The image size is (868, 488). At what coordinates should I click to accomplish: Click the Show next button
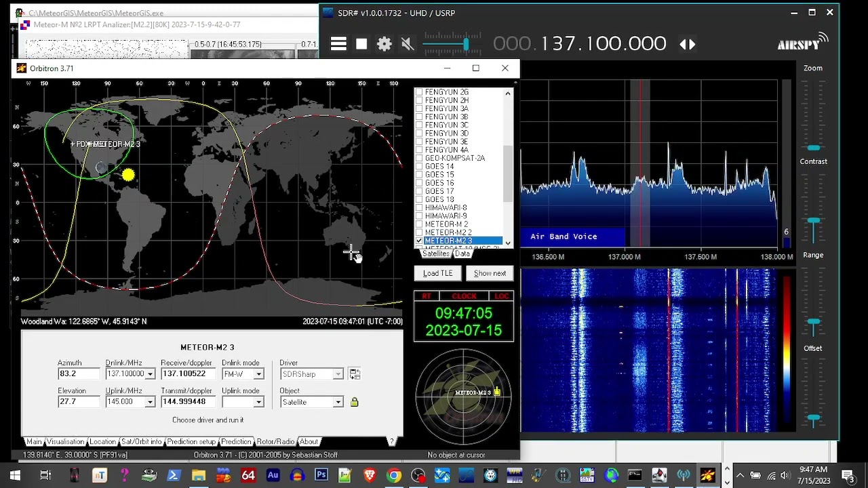[490, 273]
